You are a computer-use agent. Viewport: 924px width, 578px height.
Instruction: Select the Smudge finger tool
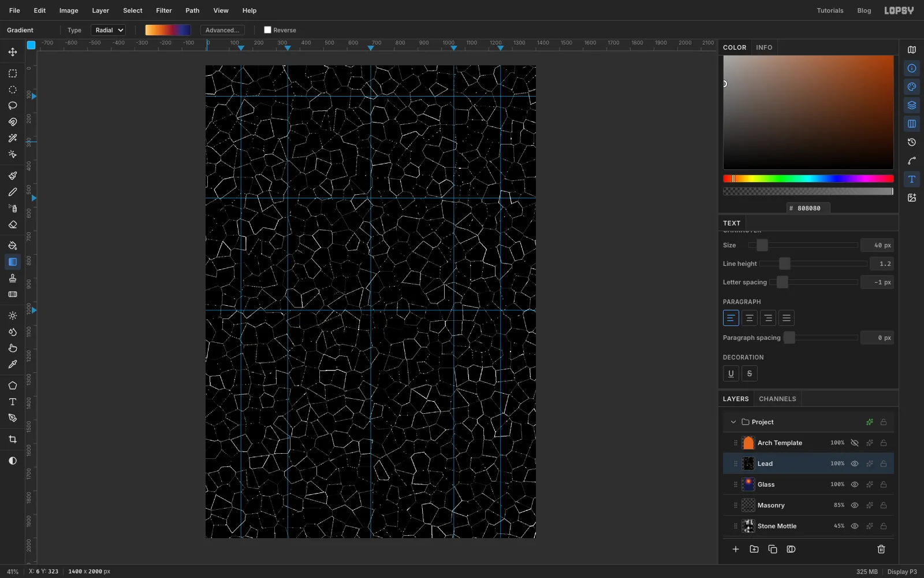coord(12,348)
